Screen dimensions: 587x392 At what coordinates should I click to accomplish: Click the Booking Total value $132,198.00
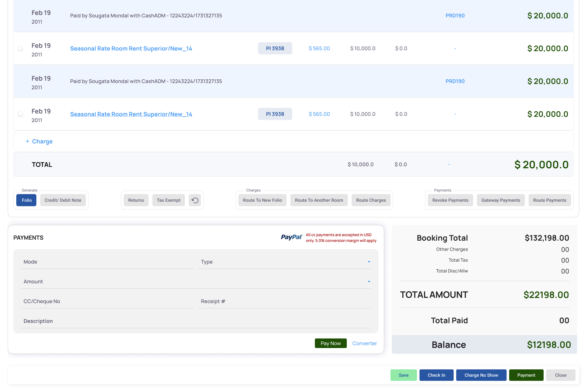547,238
